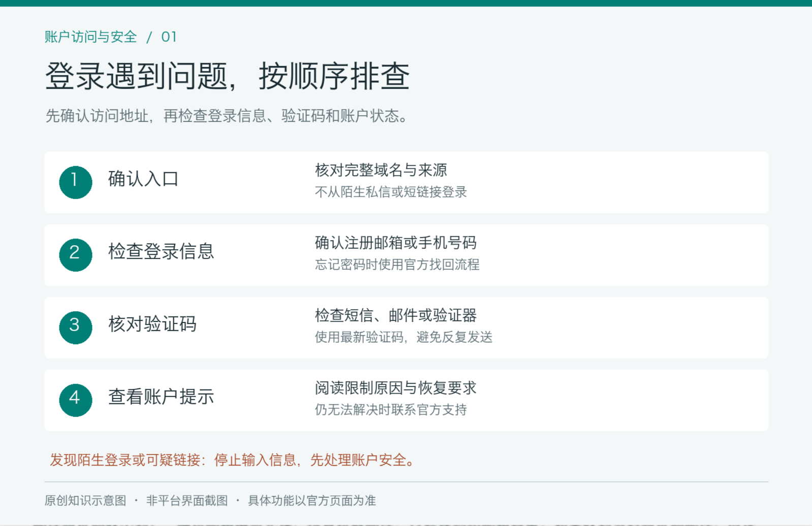The width and height of the screenshot is (812, 526).
Task: Click the step 3 number circle
Action: 75,327
